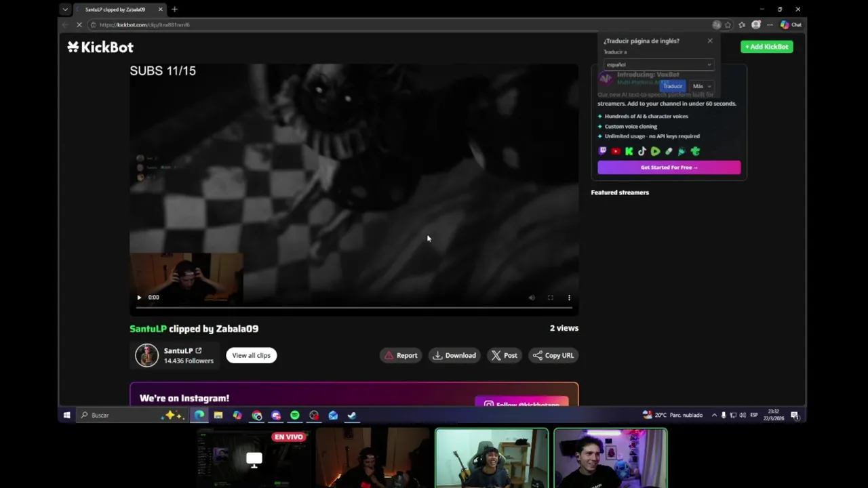This screenshot has width=868, height=488.
Task: Report this clip
Action: [401, 355]
